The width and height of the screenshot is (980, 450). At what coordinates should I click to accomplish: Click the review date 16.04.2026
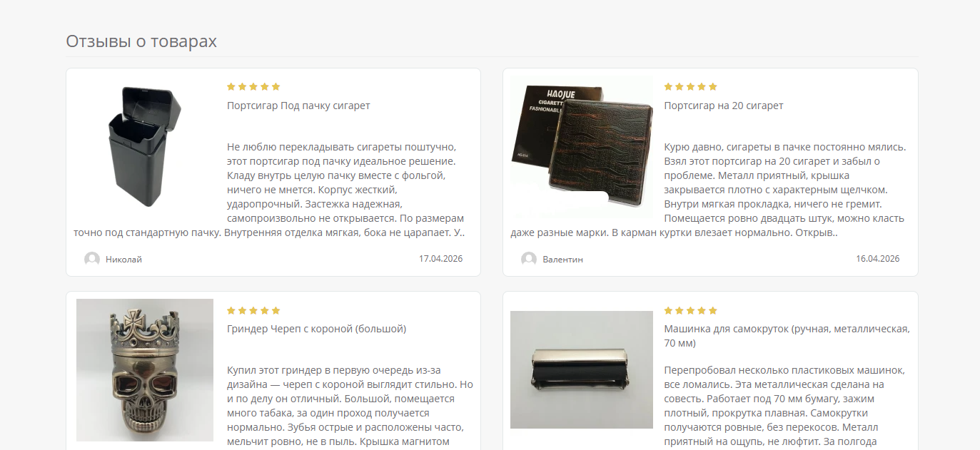click(877, 259)
